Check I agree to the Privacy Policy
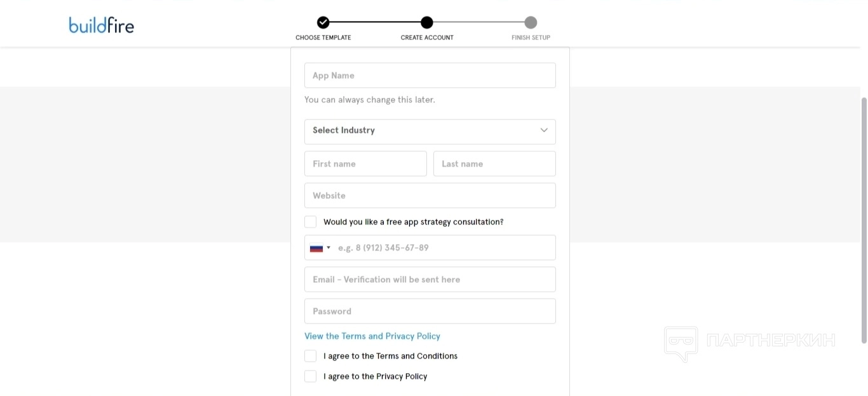 pos(311,376)
